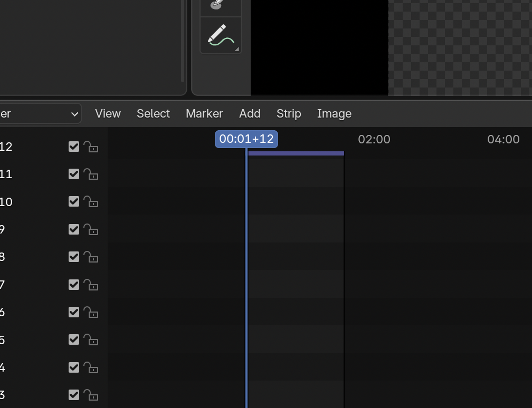532x408 pixels.
Task: Mute channel 6 checkbox
Action: (x=74, y=312)
